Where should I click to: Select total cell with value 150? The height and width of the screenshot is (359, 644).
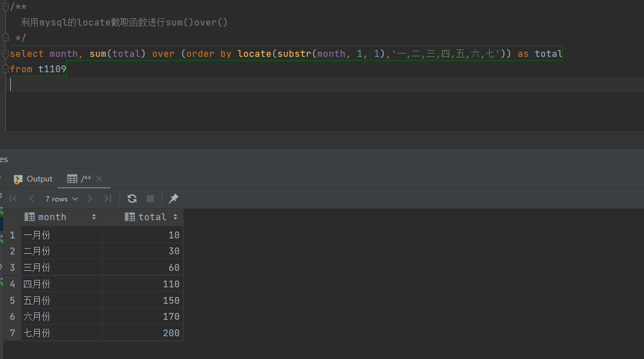click(x=142, y=300)
